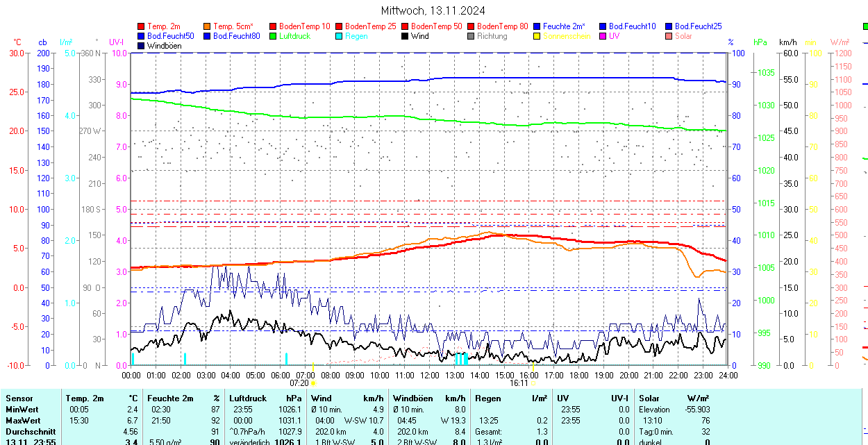The image size is (868, 445).
Task: Select the Bod.Feucht80 legend label
Action: (236, 36)
